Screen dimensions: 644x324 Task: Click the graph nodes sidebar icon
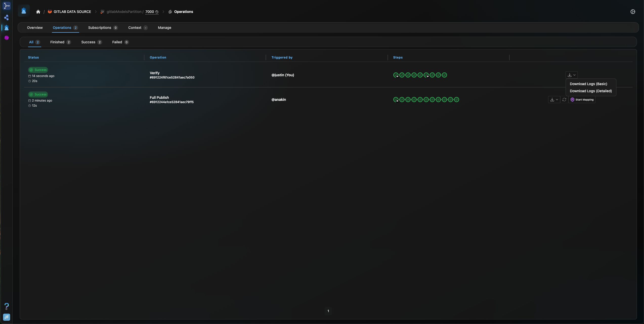(x=7, y=17)
